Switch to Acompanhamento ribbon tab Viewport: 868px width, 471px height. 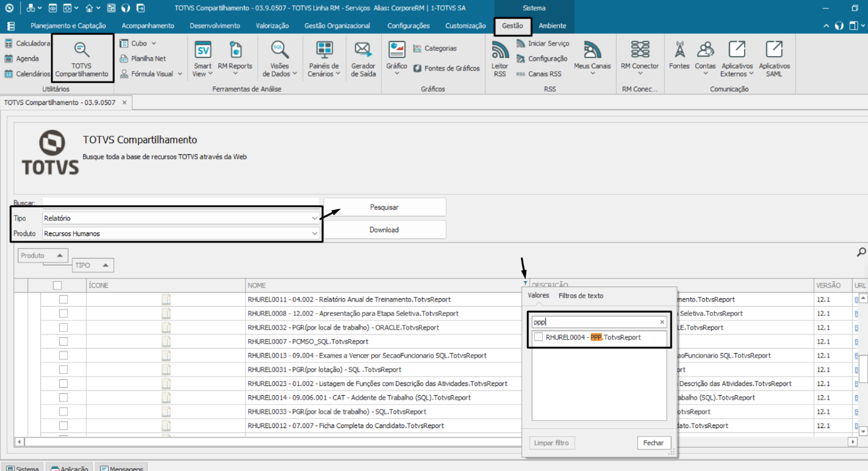click(x=148, y=26)
